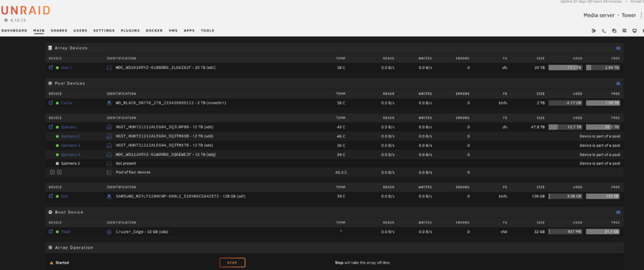
Task: Browse Disk 1 via its folder-link icon
Action: [x=51, y=68]
